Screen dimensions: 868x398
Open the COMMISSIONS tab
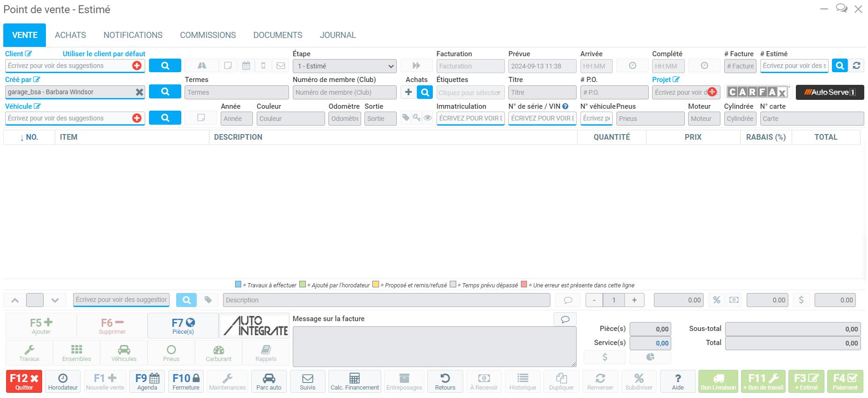tap(208, 35)
